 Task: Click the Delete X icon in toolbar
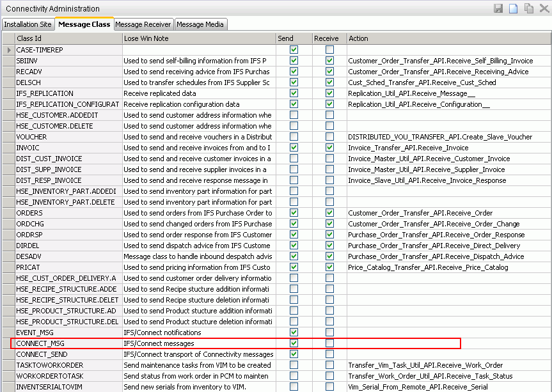click(x=543, y=8)
